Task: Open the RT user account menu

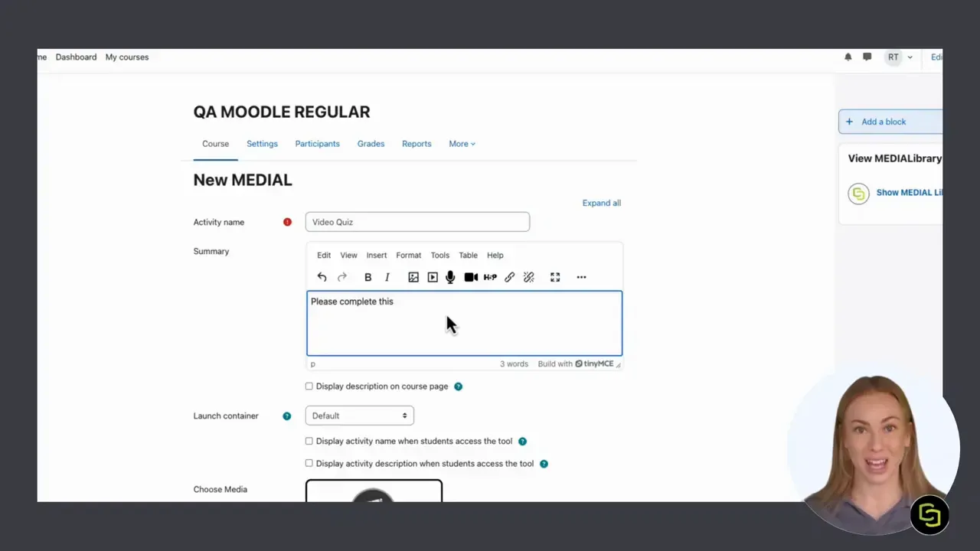Action: (x=899, y=57)
